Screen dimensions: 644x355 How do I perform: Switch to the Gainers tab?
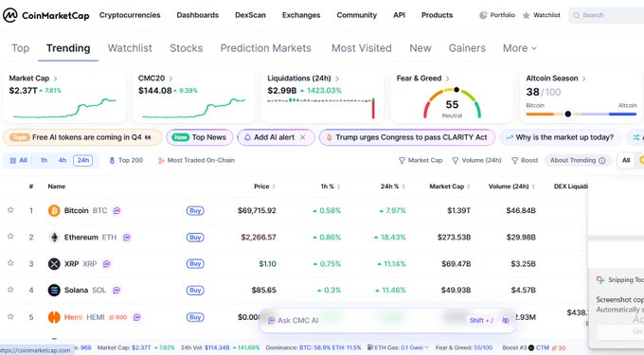coord(467,48)
